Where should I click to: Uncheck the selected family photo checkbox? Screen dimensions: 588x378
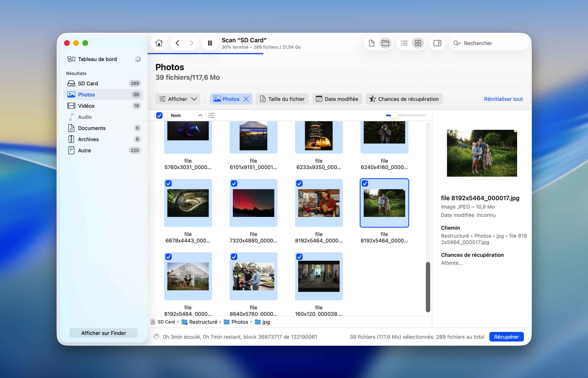point(365,183)
